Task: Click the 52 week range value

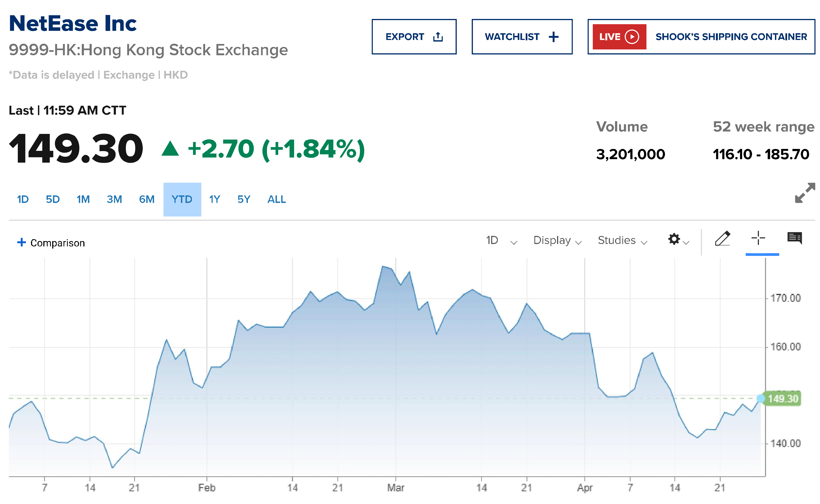Action: (761, 154)
